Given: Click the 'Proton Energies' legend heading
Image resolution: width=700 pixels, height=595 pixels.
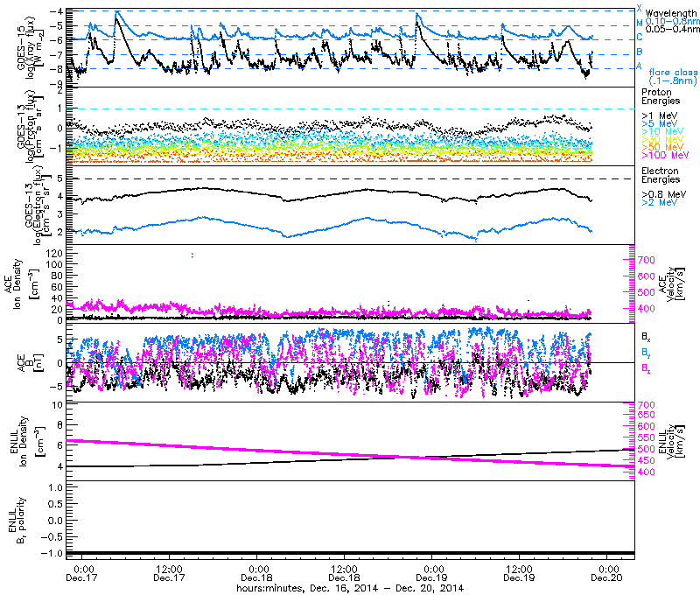Looking at the screenshot, I should tap(661, 96).
